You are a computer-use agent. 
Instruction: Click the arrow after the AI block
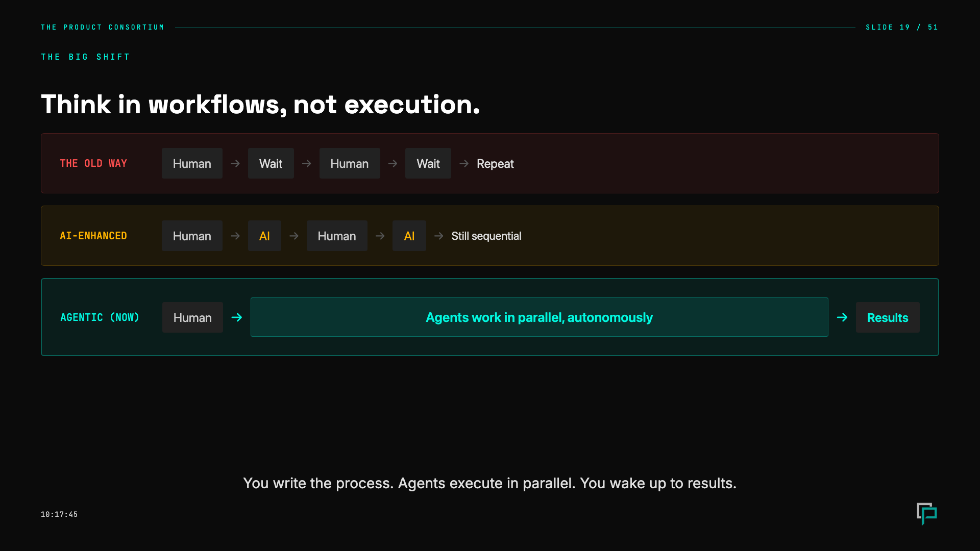pos(293,236)
